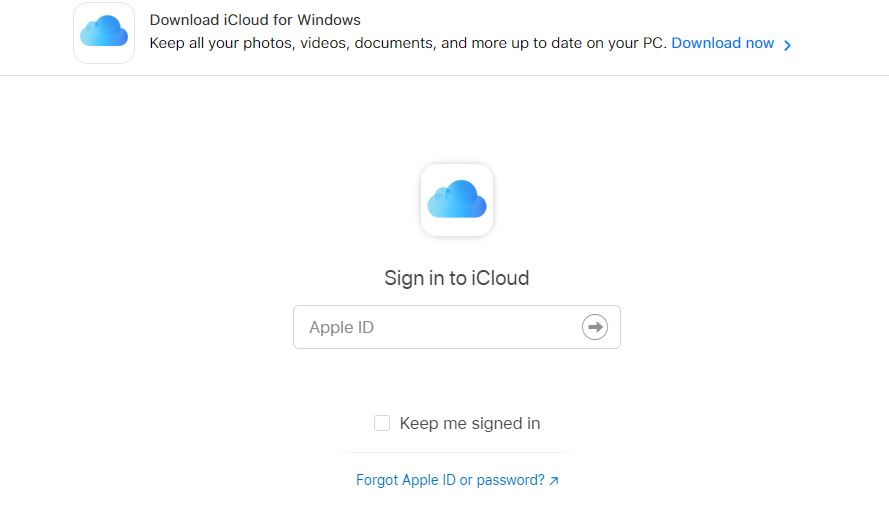Click the large iCloud cloud logo above sign-in
The width and height of the screenshot is (889, 527).
coord(457,200)
